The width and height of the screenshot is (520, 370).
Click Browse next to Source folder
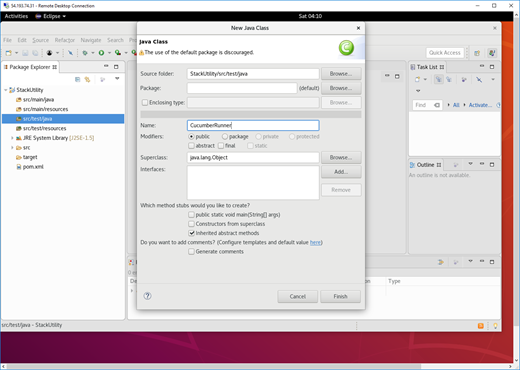pyautogui.click(x=341, y=74)
